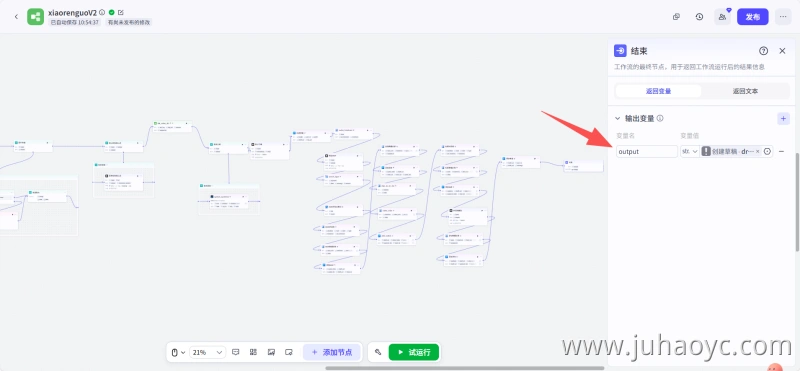Screen dimensions: 800x371
Task: Click the 发布 publish button
Action: tap(753, 17)
